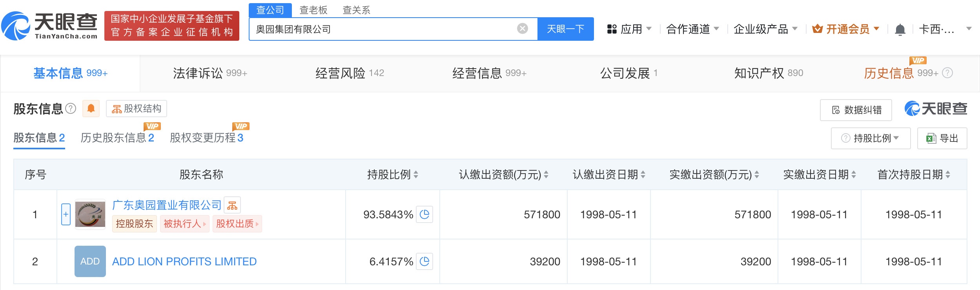Select 历史股东信息 sub-tab
The height and width of the screenshot is (290, 980).
117,138
